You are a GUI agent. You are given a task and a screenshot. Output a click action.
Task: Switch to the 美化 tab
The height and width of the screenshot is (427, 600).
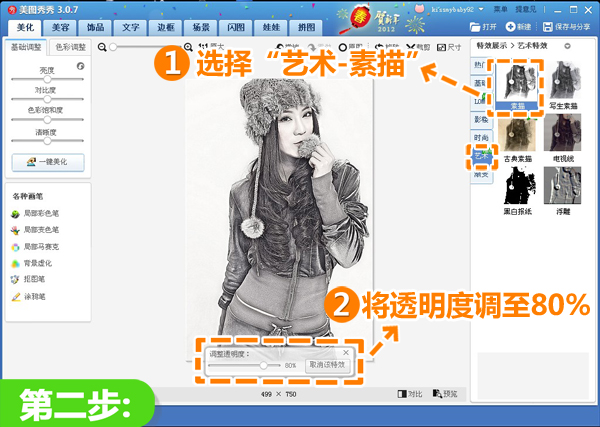pos(26,28)
